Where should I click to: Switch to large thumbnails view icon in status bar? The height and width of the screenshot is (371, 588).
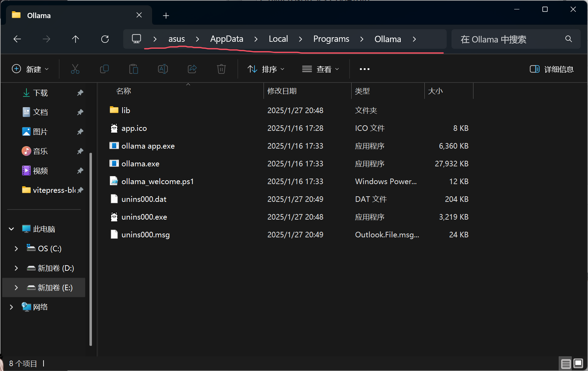[x=578, y=364]
